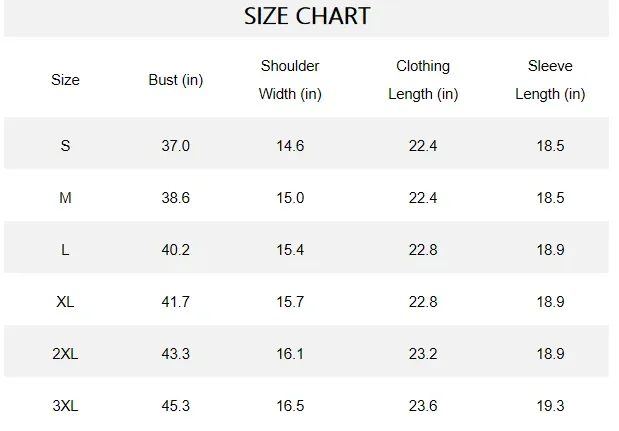619x431 pixels.
Task: Select the M size row label
Action: [x=65, y=198]
